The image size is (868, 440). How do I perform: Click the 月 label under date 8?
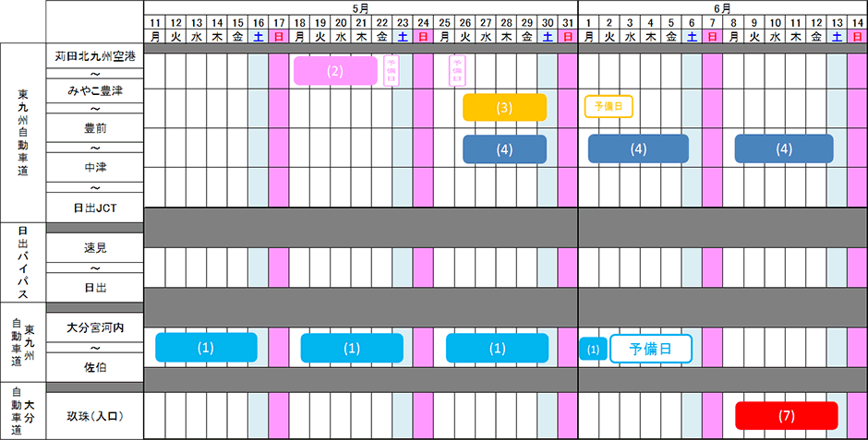coord(733,37)
